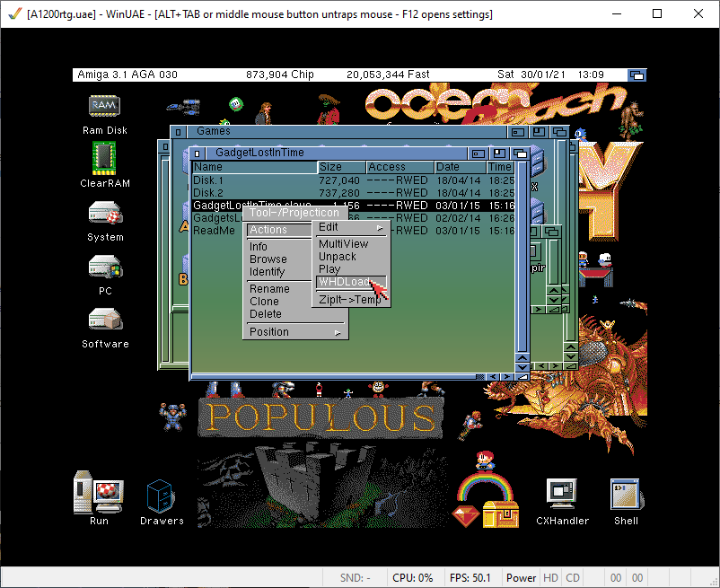Screen dimensions: 720x588
Task: Highlight the Actions menu item
Action: click(279, 230)
